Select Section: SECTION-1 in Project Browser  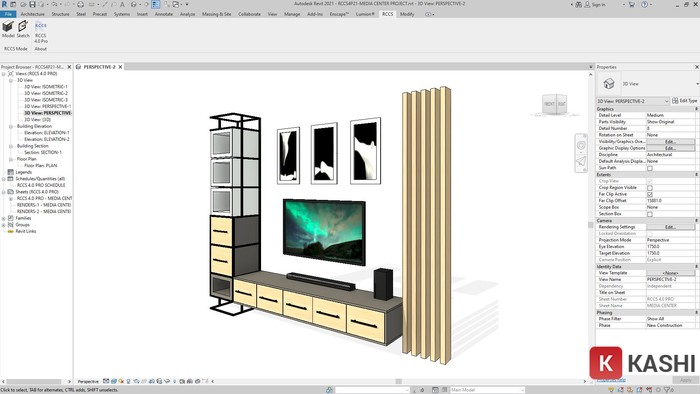pyautogui.click(x=43, y=152)
